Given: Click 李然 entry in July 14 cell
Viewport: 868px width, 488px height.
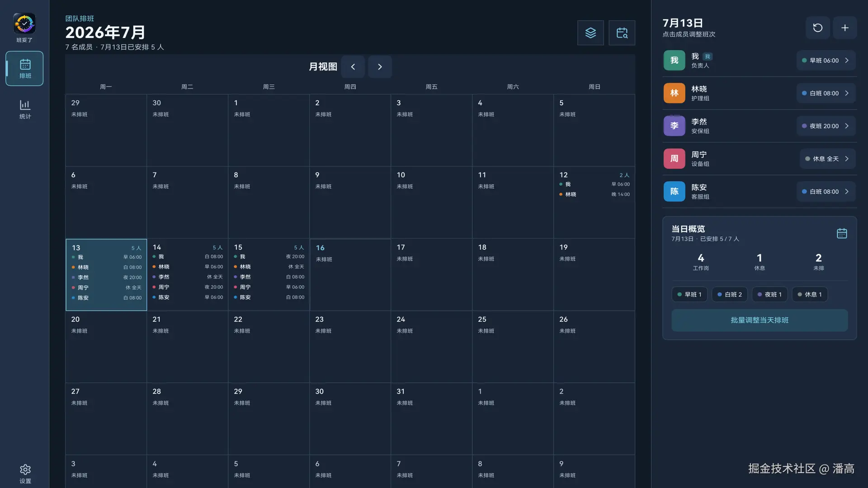Looking at the screenshot, I should coord(188,277).
